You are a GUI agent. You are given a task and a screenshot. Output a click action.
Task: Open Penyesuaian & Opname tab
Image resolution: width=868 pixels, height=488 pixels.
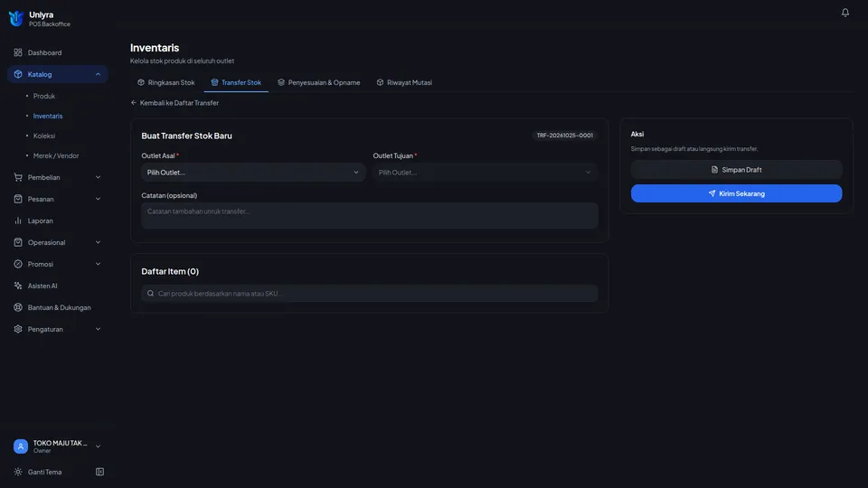319,82
